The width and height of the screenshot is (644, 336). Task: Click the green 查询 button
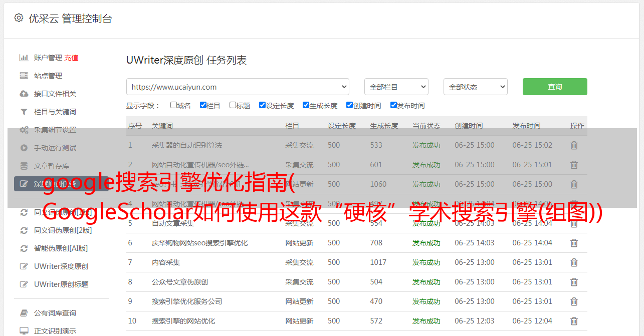(554, 87)
